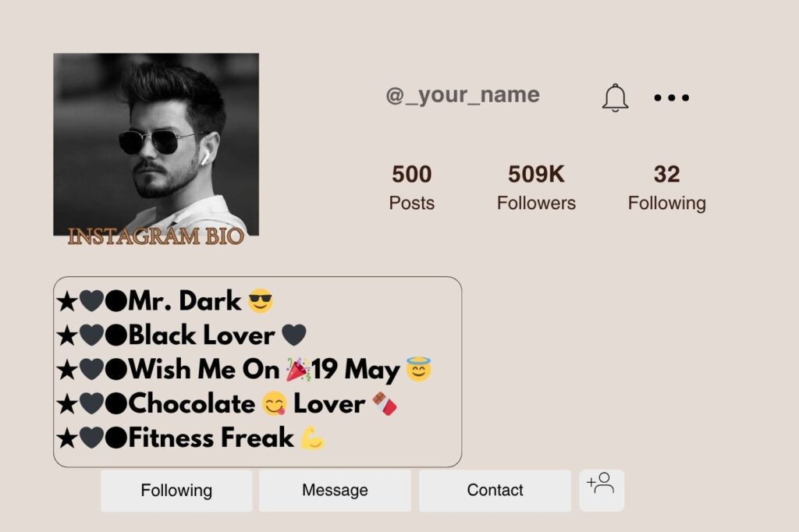The image size is (799, 532).
Task: Click the flexed bicep emoji beside Fitness Freak
Action: pos(312,438)
